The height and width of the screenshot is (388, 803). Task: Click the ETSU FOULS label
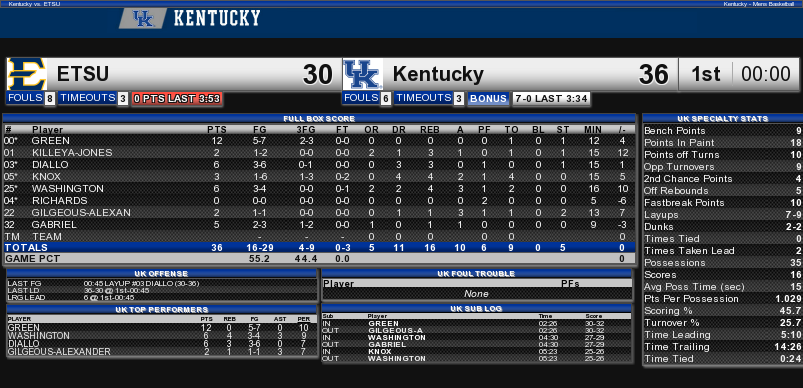tap(25, 98)
